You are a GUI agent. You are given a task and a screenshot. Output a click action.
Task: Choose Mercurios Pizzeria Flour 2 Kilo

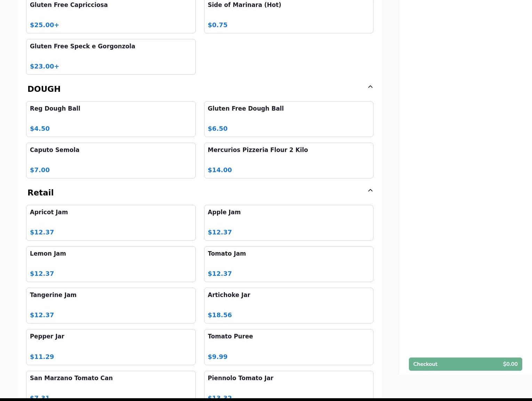tap(288, 160)
